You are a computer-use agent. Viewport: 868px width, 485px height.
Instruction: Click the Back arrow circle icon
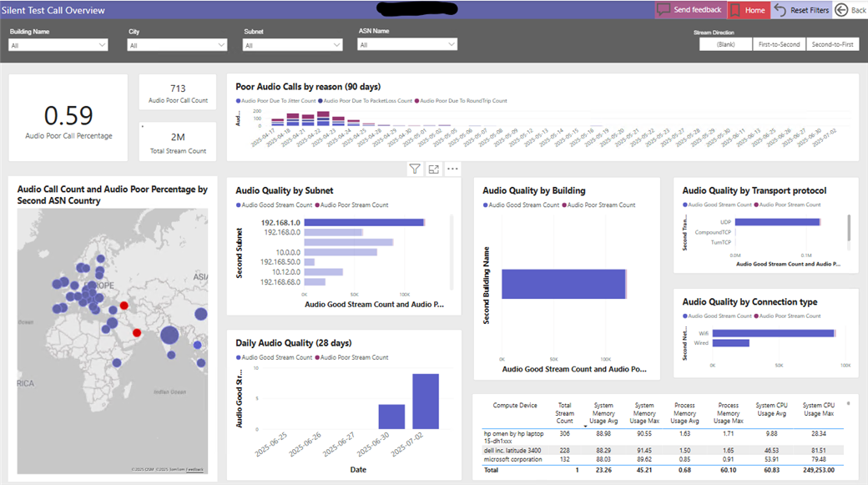(x=840, y=10)
